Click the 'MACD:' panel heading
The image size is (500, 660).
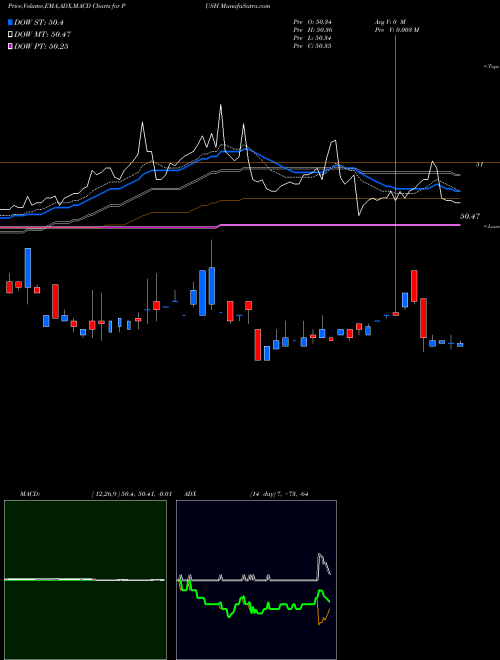[x=29, y=494]
